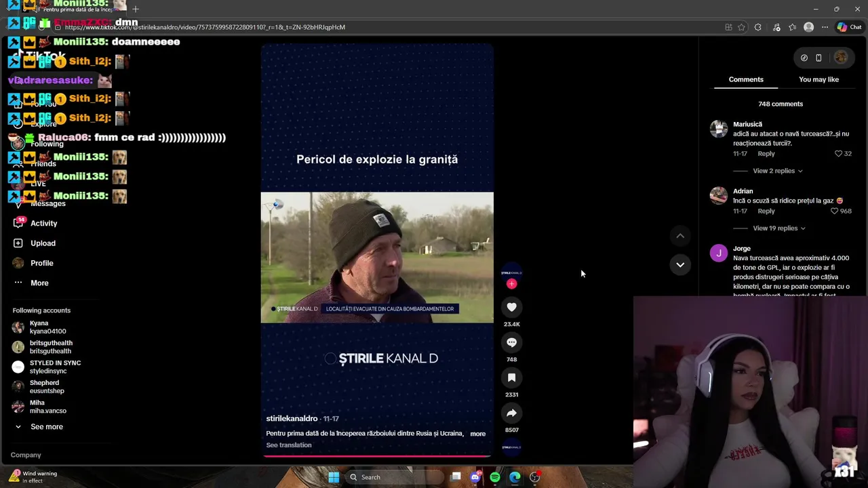Open Task View on the taskbar
This screenshot has height=488, width=868.
(x=456, y=477)
